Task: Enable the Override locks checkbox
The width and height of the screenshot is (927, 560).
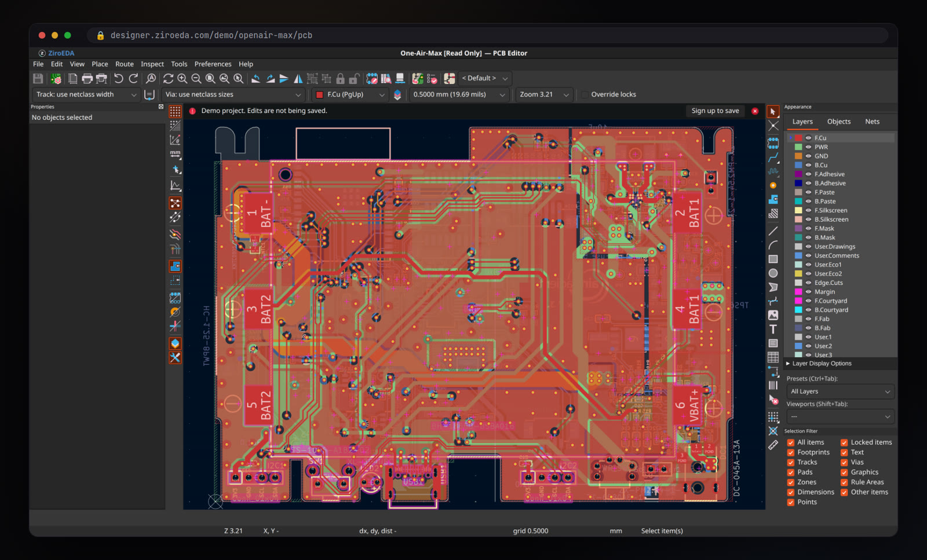Action: tap(585, 94)
